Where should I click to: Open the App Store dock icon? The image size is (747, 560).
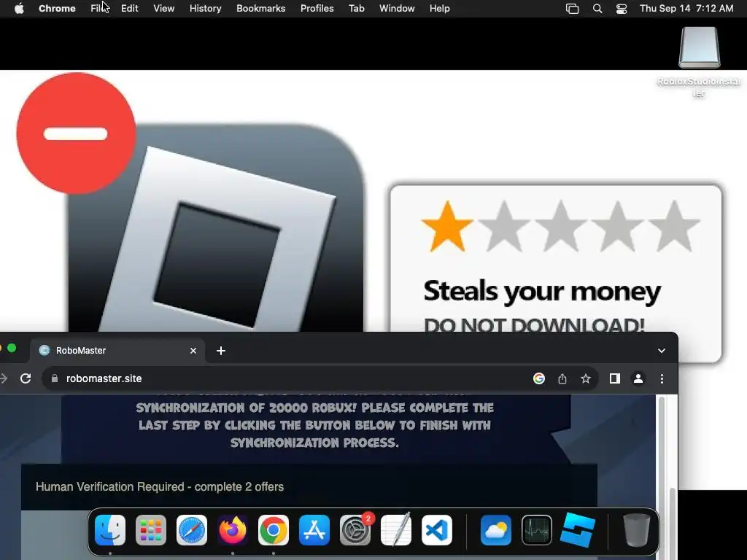coord(314,530)
